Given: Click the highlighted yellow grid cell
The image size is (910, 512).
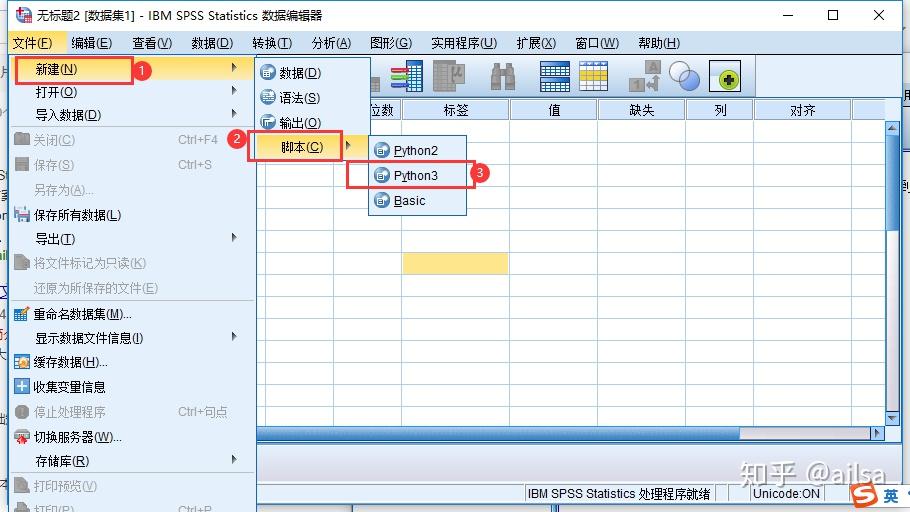Looking at the screenshot, I should pos(455,263).
